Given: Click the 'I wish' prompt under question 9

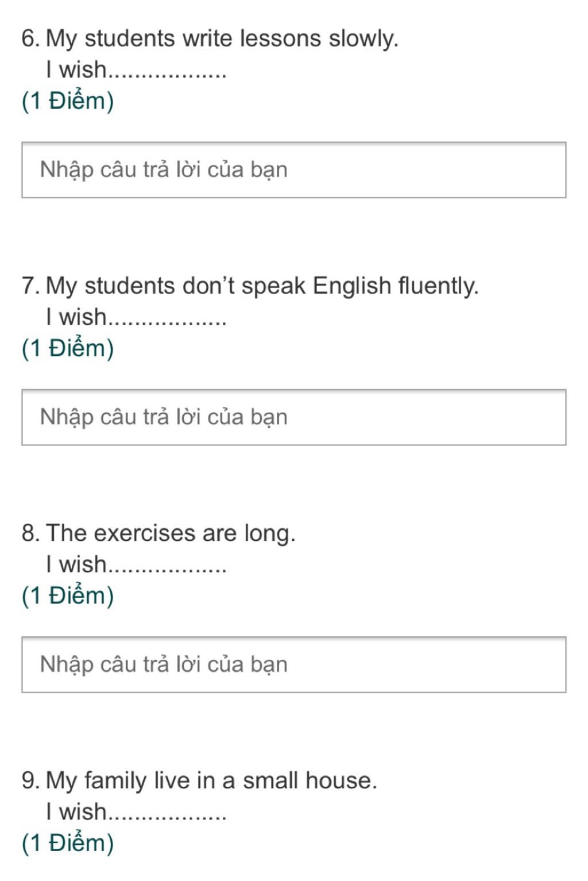Looking at the screenshot, I should [x=76, y=811].
